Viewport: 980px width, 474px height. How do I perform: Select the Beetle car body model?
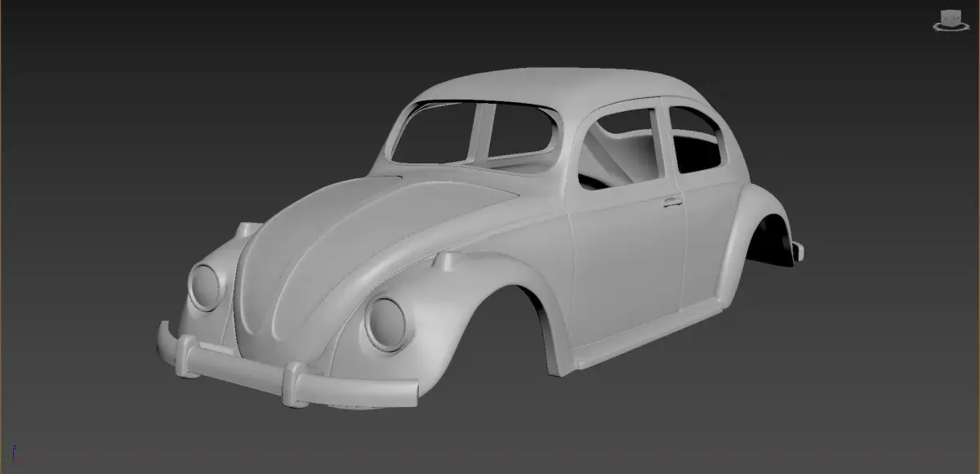click(x=480, y=237)
